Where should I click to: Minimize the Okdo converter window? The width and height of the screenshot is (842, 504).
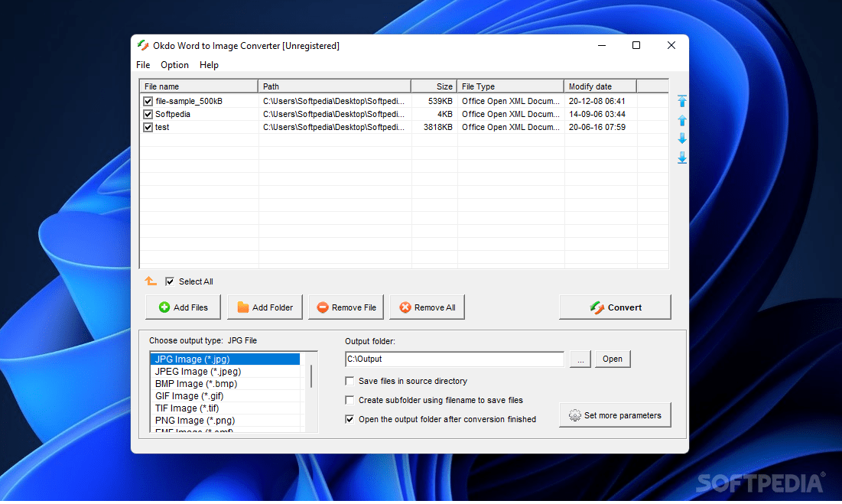point(602,46)
